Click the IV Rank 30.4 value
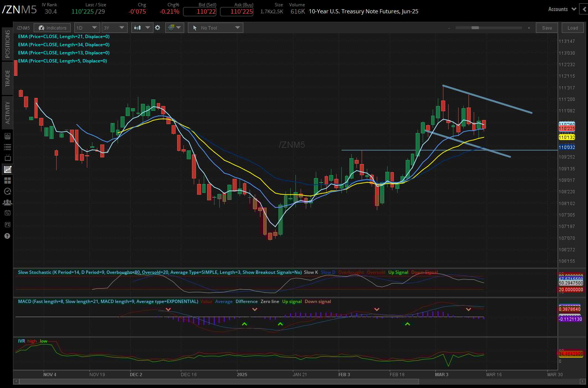 pyautogui.click(x=51, y=11)
